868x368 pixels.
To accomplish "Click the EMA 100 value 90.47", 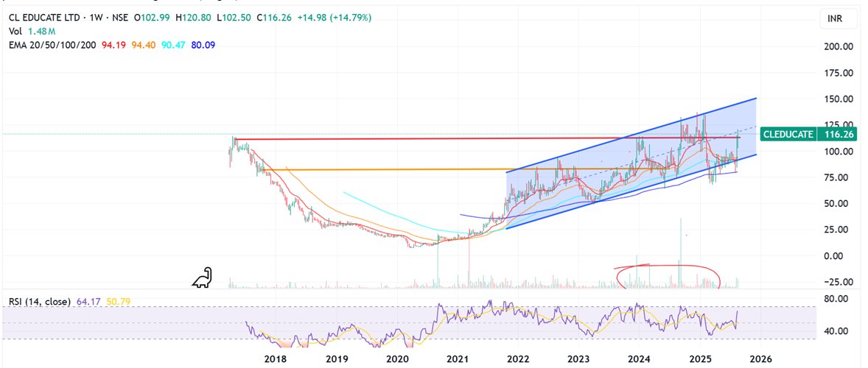I will pos(172,45).
